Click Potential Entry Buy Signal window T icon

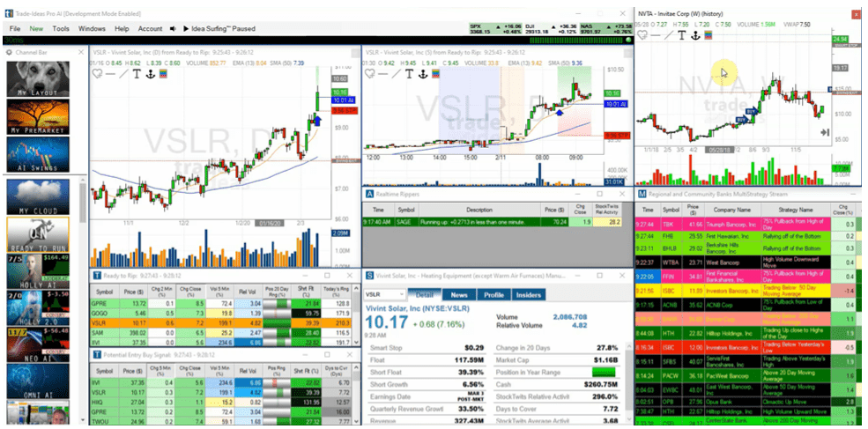coord(96,352)
